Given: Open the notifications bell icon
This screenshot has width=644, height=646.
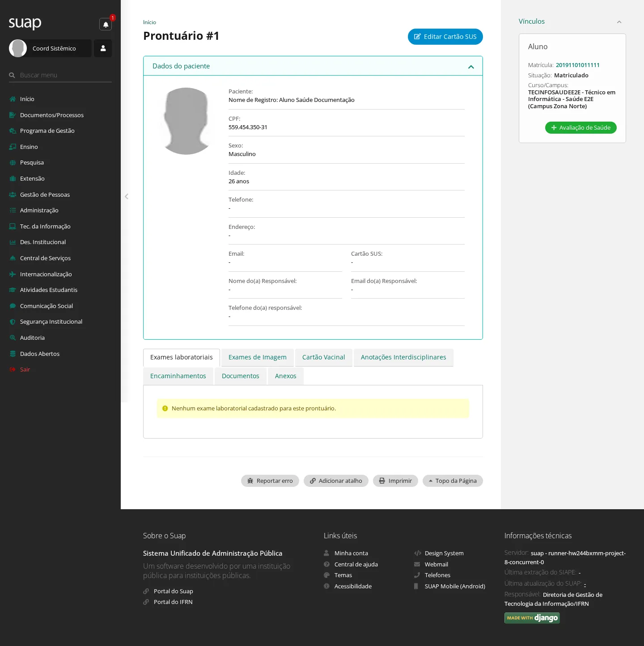Looking at the screenshot, I should click(x=106, y=24).
